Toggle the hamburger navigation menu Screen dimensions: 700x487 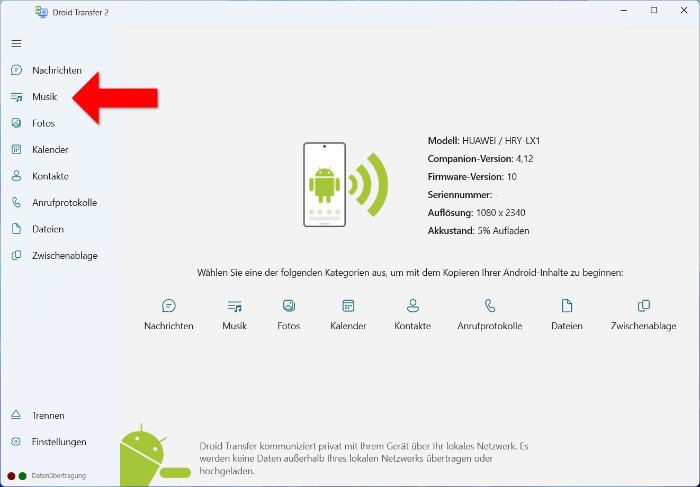coord(17,43)
